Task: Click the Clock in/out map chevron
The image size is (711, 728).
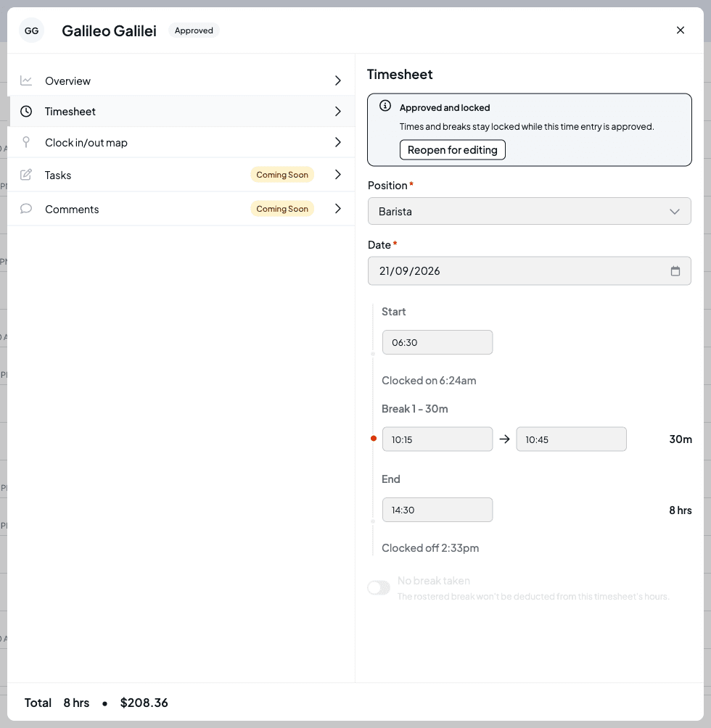Action: [338, 142]
